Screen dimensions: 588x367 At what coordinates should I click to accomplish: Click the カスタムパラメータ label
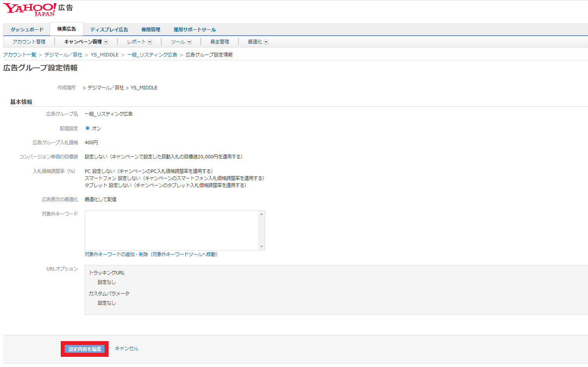(x=109, y=293)
